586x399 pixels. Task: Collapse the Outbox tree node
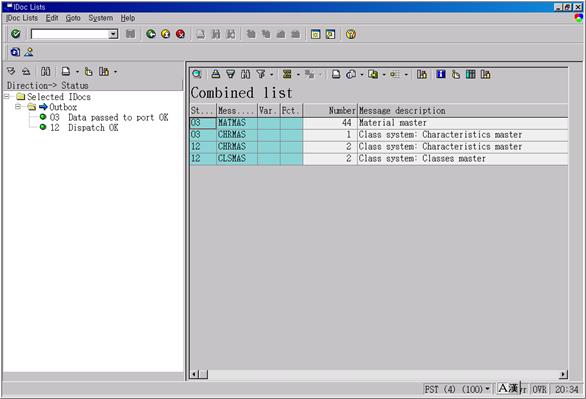point(18,107)
